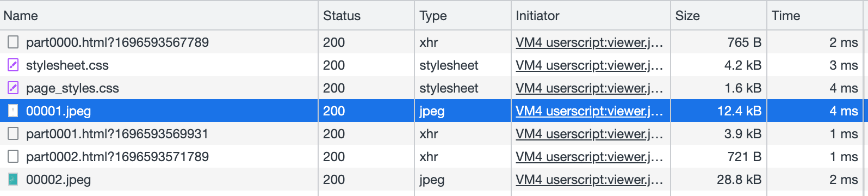Open the initiator link in highlighted 00001.jpeg row
Viewport: 868px width, 196px height.
point(590,111)
